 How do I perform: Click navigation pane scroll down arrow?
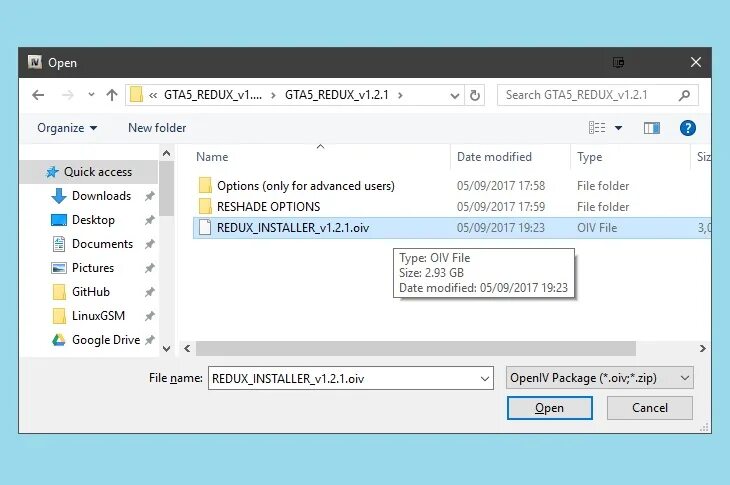coord(167,349)
